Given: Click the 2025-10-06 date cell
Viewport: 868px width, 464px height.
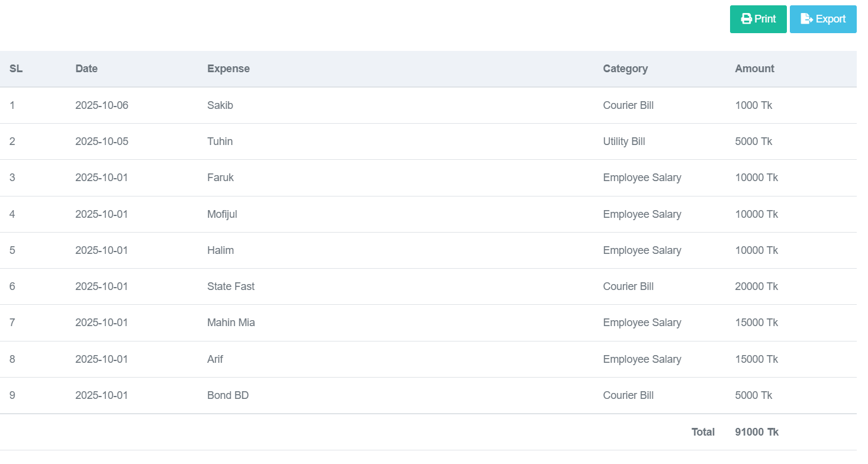Looking at the screenshot, I should click(102, 105).
